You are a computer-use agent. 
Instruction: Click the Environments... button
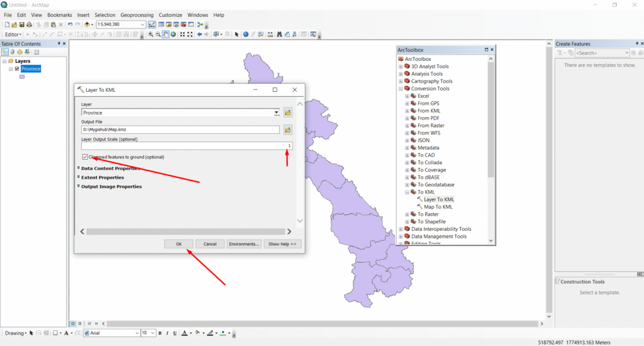pyautogui.click(x=244, y=244)
